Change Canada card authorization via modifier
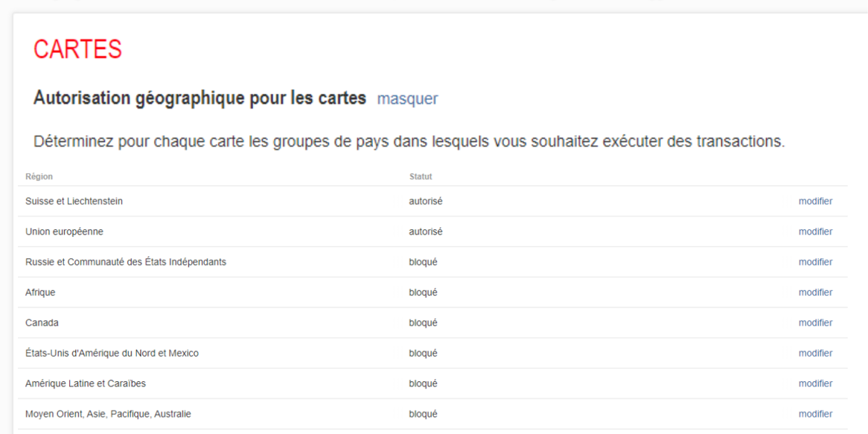 [x=815, y=323]
